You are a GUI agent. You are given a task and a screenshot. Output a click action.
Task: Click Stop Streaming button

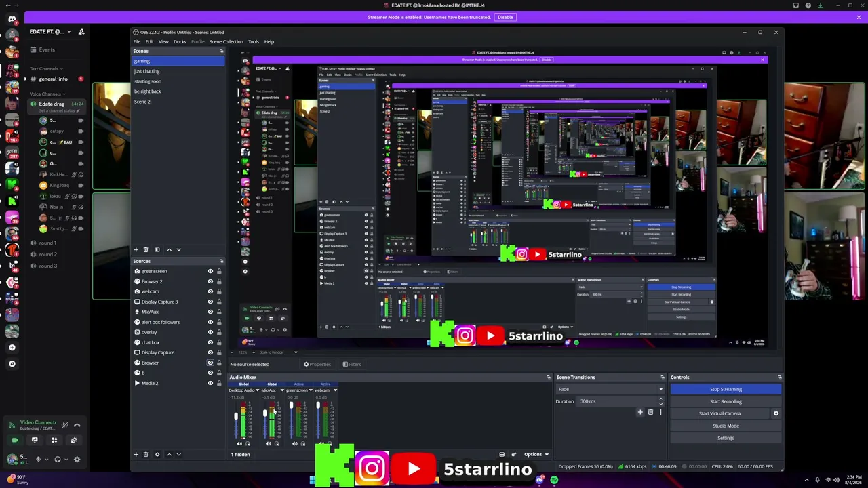[x=726, y=389]
